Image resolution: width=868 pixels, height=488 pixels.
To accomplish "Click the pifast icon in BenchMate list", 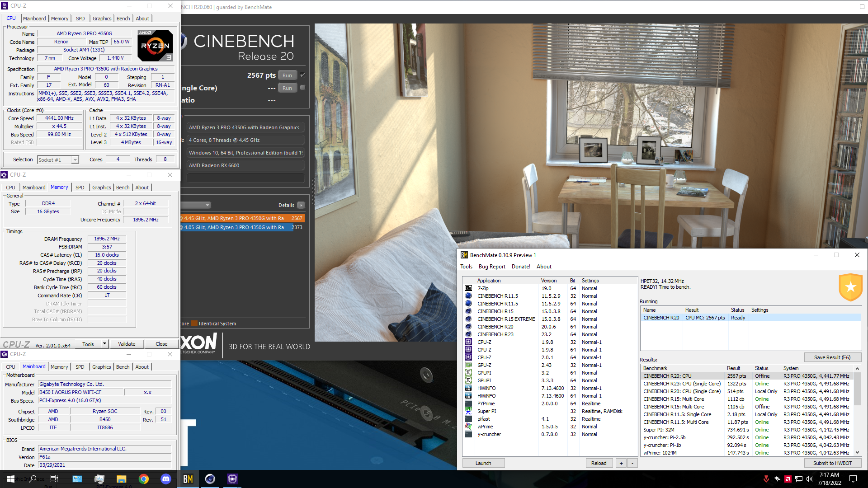I will point(468,419).
